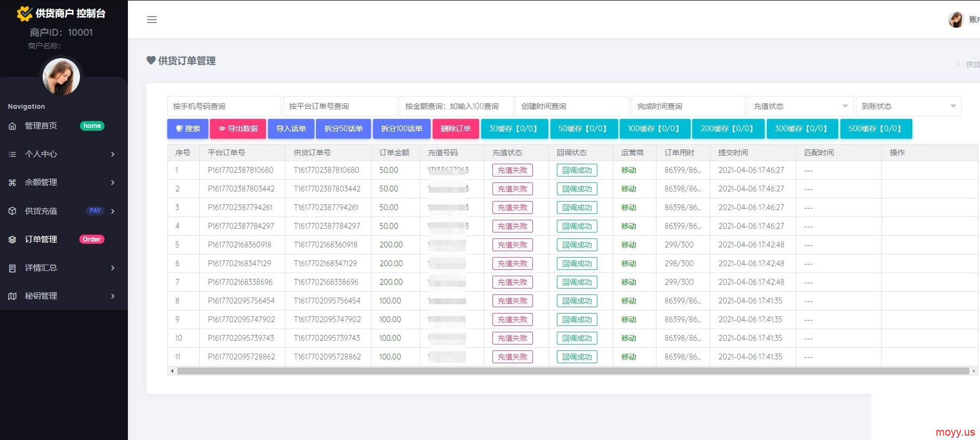Click order number P1617702095747902
The image size is (980, 440).
coord(241,319)
